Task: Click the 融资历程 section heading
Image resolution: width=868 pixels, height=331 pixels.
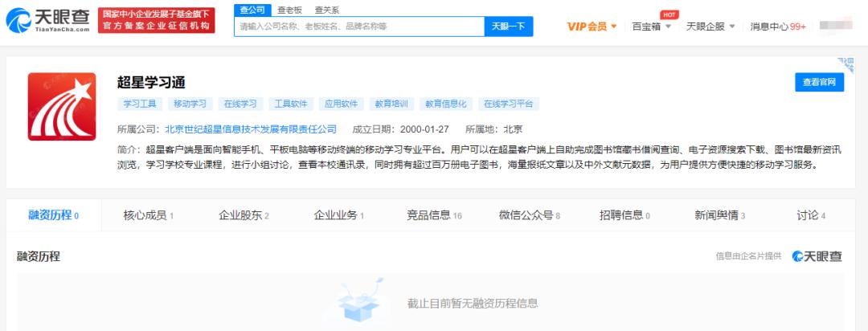Action: click(x=39, y=256)
